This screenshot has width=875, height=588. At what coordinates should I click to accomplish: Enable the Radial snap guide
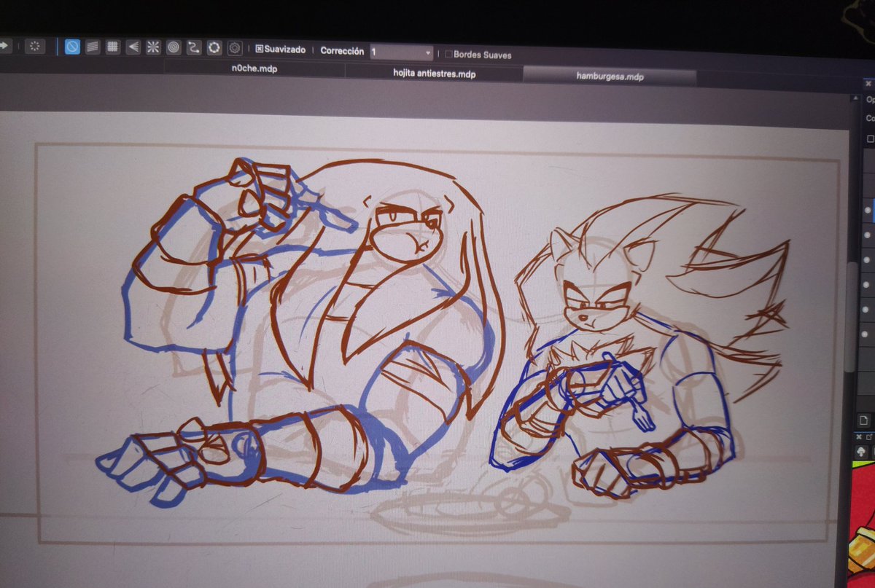pyautogui.click(x=153, y=47)
